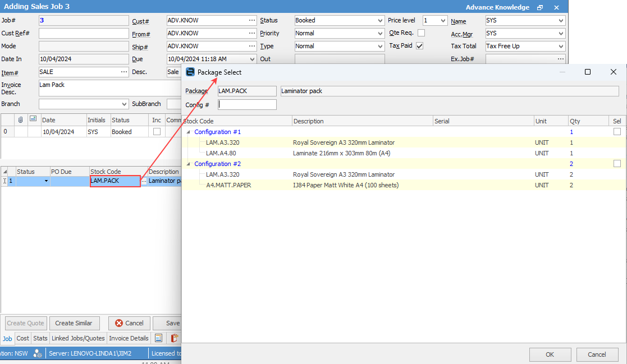Click the Create Similar button
627x364 pixels.
point(74,323)
